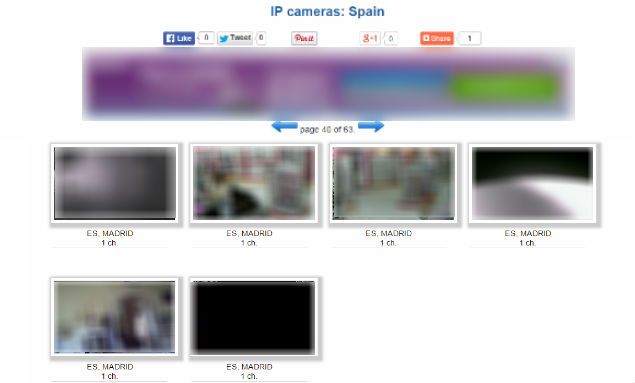This screenshot has width=635, height=383.
Task: Go to next page with right arrow
Action: 371,126
